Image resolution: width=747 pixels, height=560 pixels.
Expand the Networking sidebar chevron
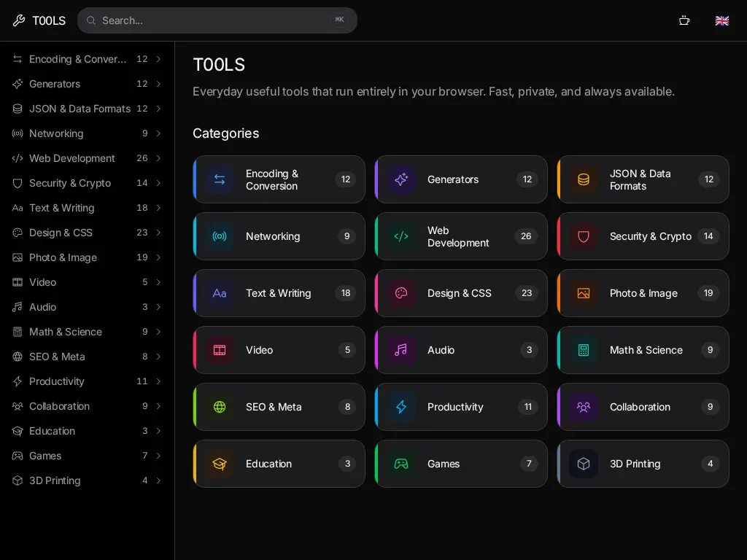click(158, 133)
